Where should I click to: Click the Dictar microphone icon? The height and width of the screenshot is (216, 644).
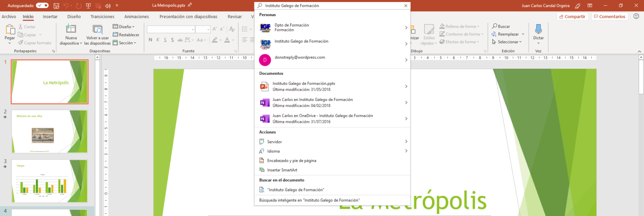(x=538, y=29)
